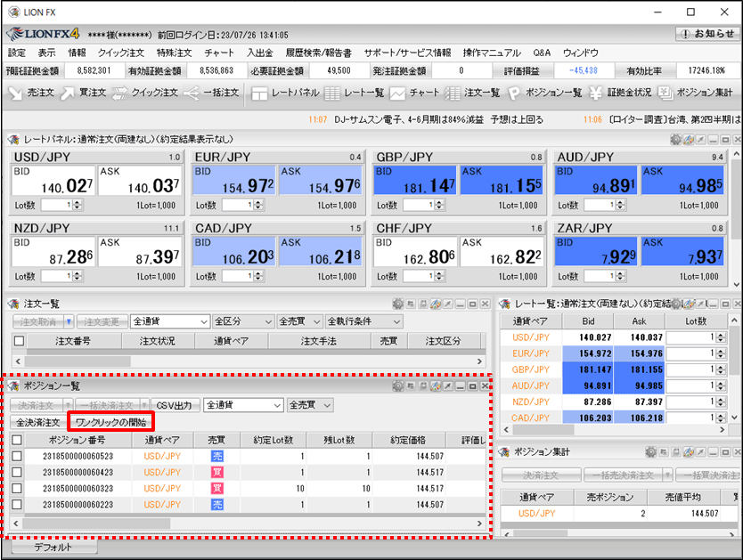Click USD/JPY row in ポジション集計
743x560 pixels.
point(618,514)
